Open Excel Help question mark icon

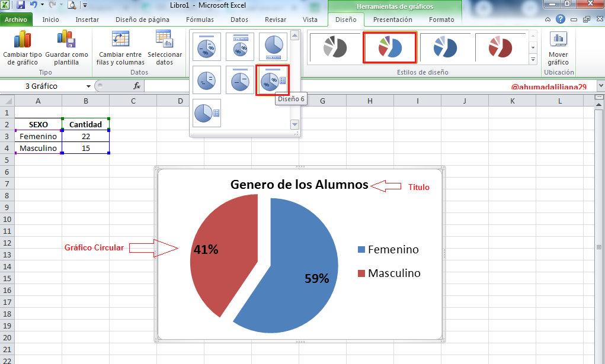click(x=560, y=19)
